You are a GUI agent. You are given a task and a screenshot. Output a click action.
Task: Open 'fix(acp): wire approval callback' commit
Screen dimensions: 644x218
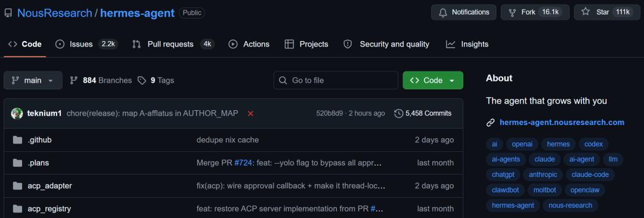291,186
